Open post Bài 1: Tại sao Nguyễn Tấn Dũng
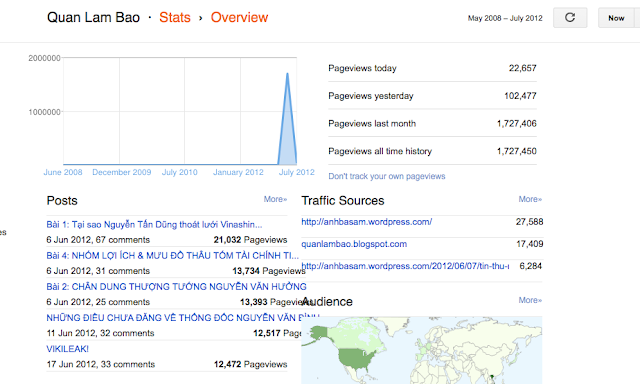 tap(154, 224)
